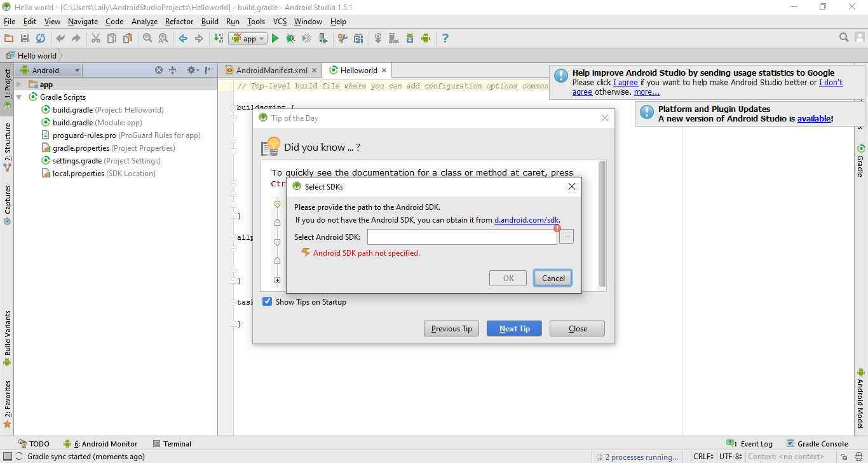Open the app run configuration dropdown

click(248, 38)
